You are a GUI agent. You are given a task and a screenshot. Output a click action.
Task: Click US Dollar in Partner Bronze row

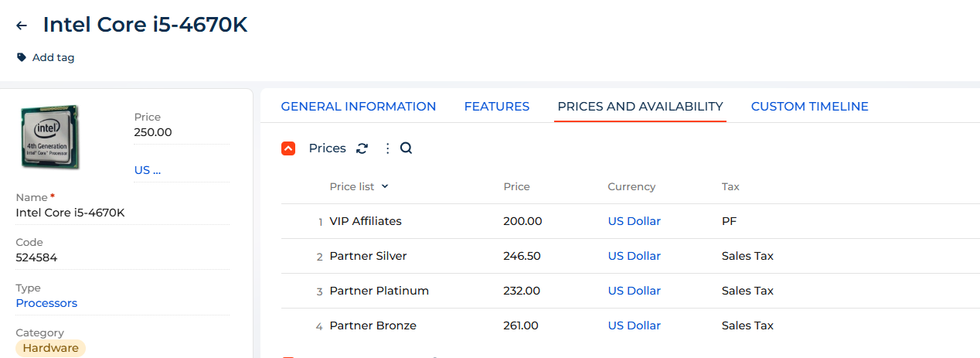(x=634, y=326)
